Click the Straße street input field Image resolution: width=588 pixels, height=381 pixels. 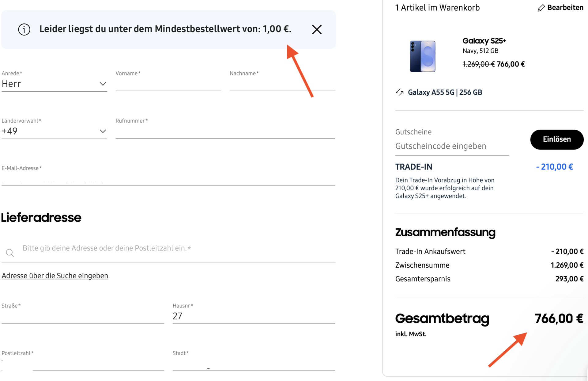tap(83, 316)
